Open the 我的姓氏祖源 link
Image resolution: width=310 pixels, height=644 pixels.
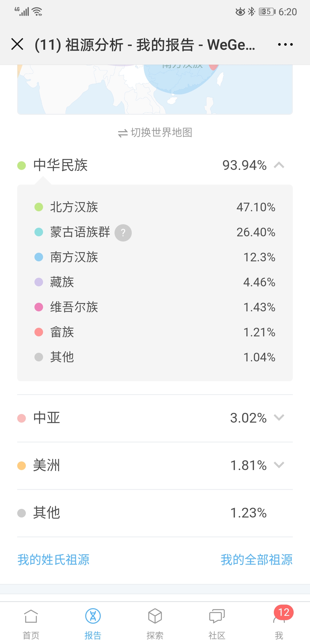tap(53, 560)
